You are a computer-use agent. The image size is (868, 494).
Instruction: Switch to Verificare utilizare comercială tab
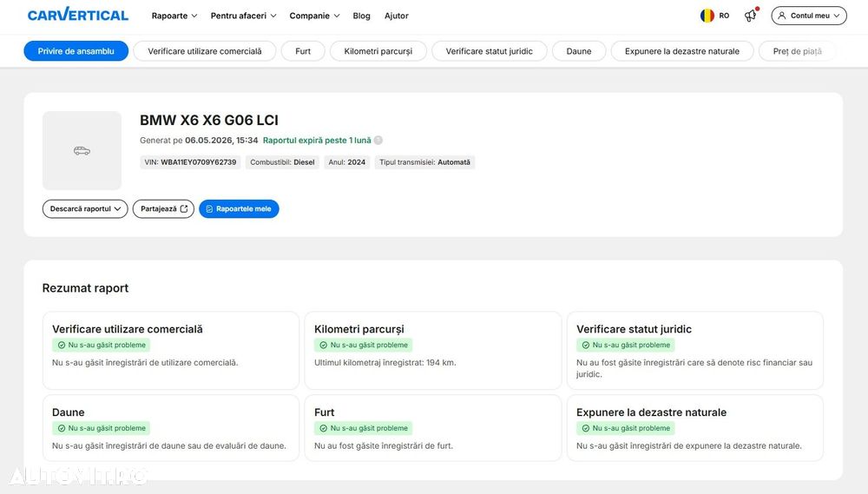(x=205, y=51)
